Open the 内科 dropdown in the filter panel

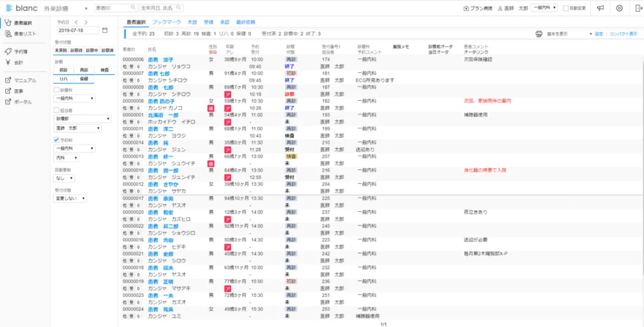(x=66, y=158)
